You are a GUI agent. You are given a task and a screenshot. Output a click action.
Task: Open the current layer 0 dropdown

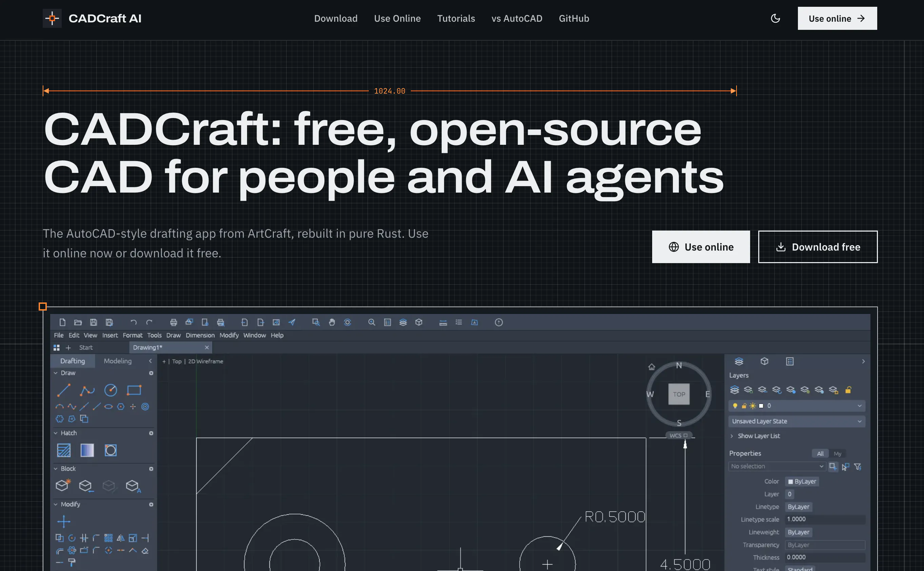[797, 406]
